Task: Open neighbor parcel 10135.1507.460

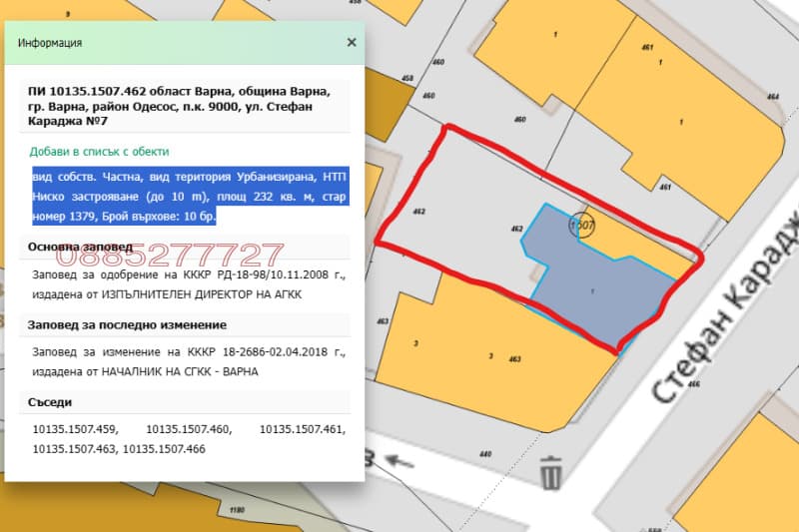Action: [x=188, y=429]
